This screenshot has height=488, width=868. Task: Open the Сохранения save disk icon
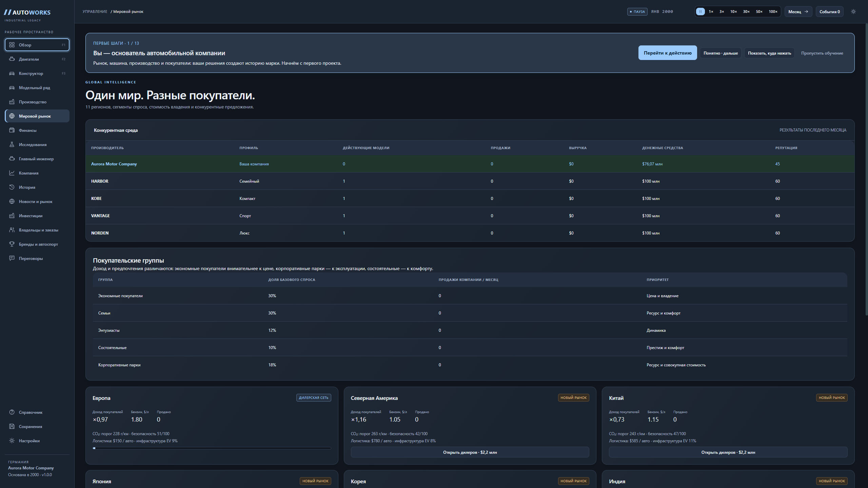click(x=12, y=426)
